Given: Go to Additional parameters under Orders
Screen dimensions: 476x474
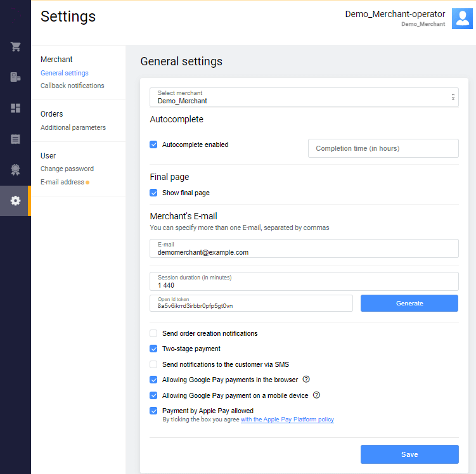Looking at the screenshot, I should [x=73, y=127].
